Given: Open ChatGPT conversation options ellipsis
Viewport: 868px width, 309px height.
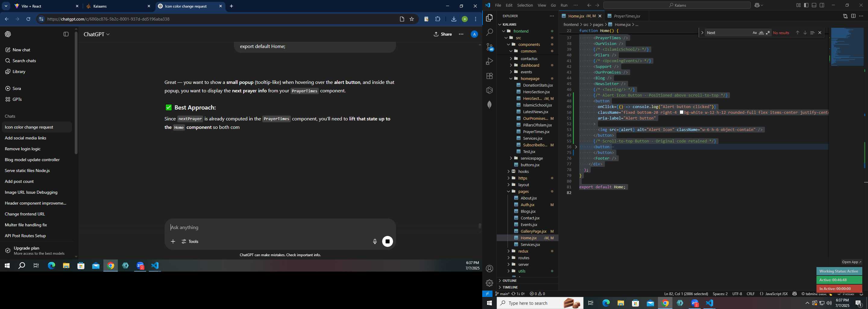Looking at the screenshot, I should pos(461,34).
